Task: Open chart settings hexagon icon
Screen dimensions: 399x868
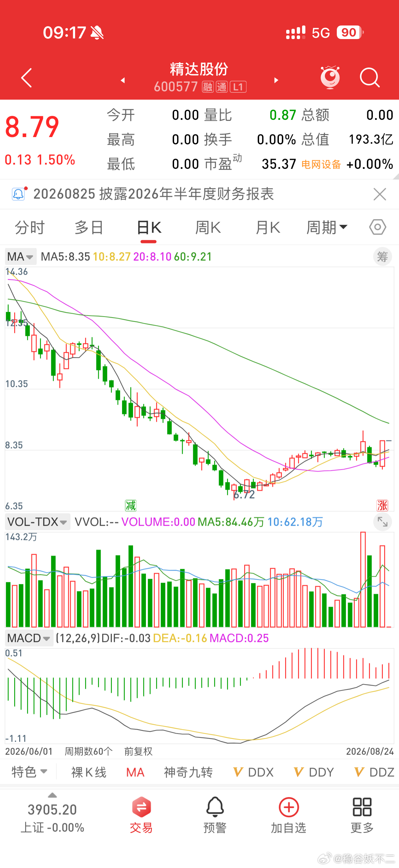Action: click(x=377, y=227)
